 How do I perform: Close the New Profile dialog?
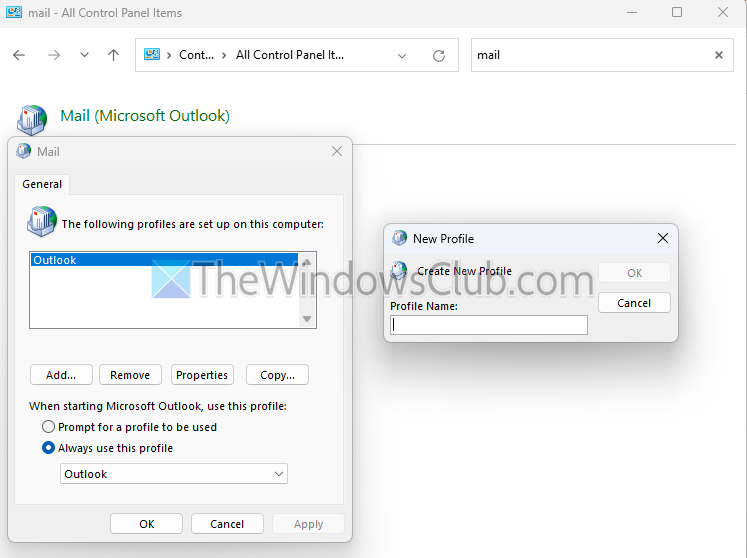click(663, 238)
